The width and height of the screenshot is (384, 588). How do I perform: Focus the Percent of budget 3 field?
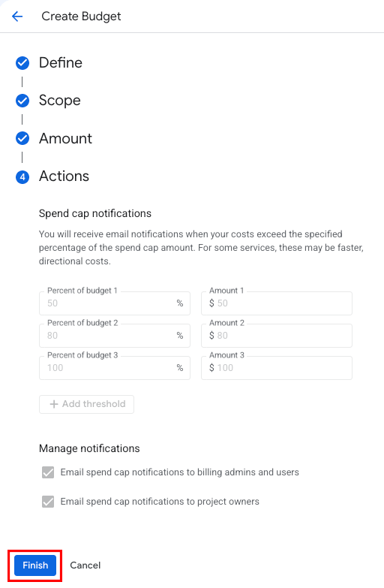pos(115,367)
